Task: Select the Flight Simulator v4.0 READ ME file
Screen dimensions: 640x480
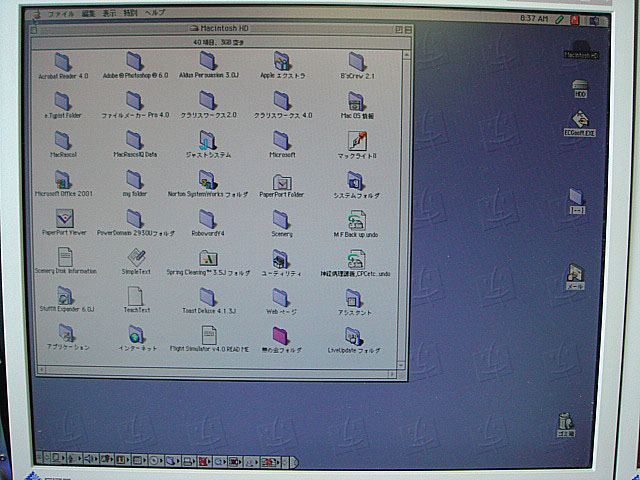Action: click(x=209, y=335)
